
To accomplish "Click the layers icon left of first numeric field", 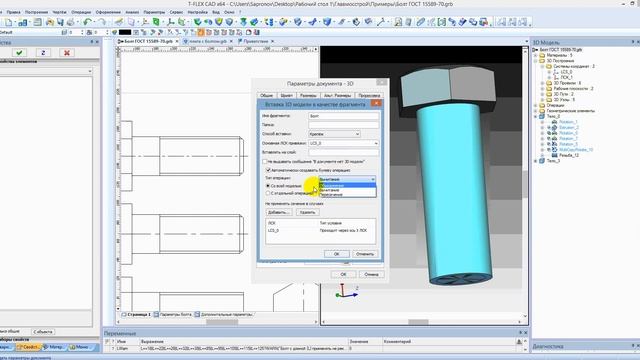I will click(x=64, y=32).
